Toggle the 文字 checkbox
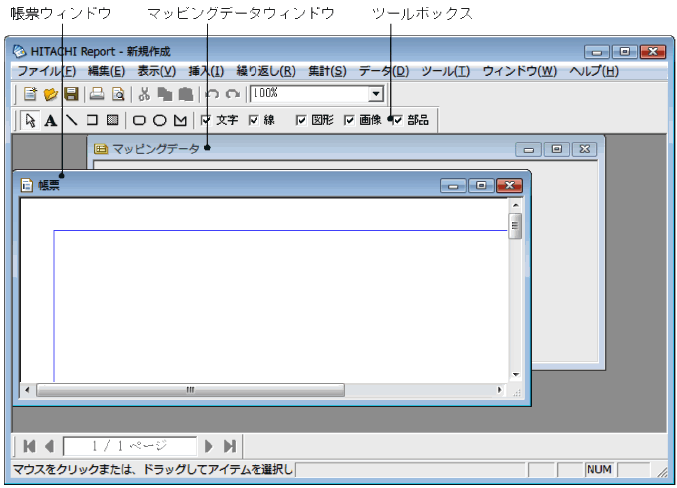 (206, 120)
